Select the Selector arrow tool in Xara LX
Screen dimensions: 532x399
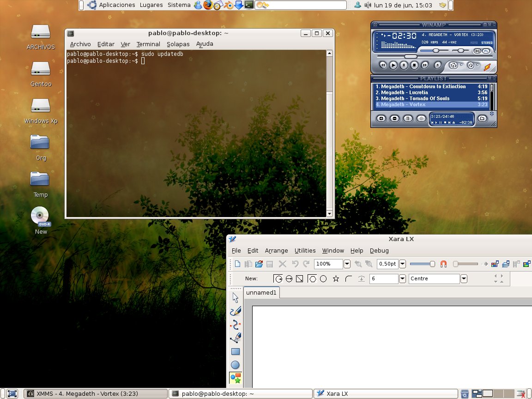[236, 298]
